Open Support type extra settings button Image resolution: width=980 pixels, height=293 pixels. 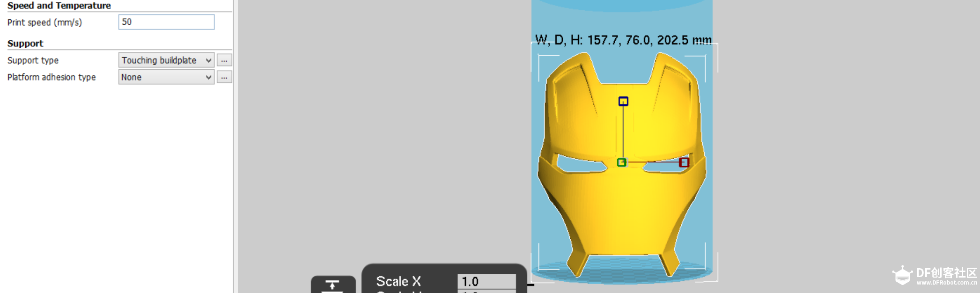[224, 60]
